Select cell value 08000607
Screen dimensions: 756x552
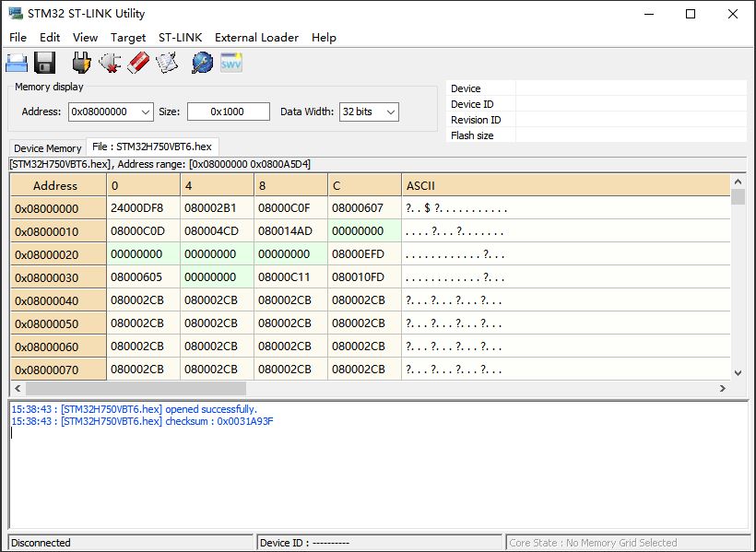coord(364,208)
